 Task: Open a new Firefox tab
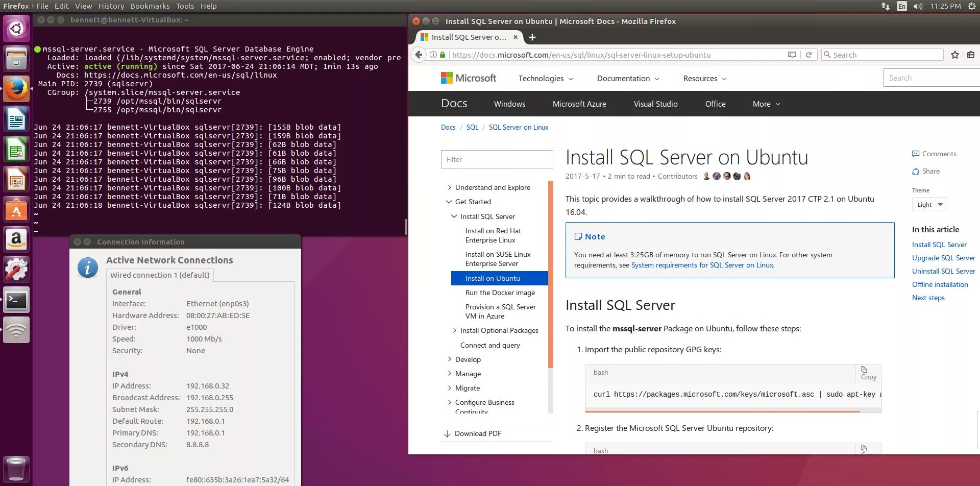pos(532,37)
